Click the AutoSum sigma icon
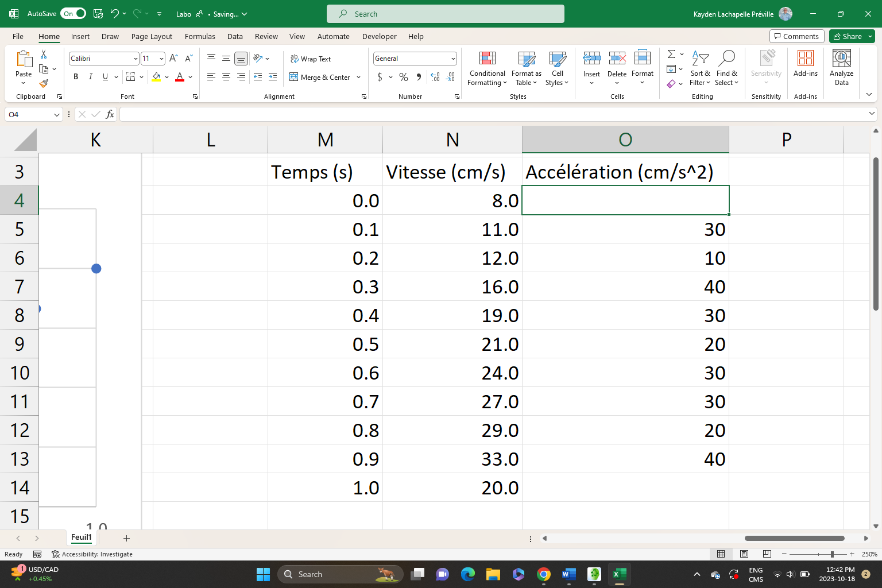This screenshot has width=882, height=588. (x=671, y=54)
